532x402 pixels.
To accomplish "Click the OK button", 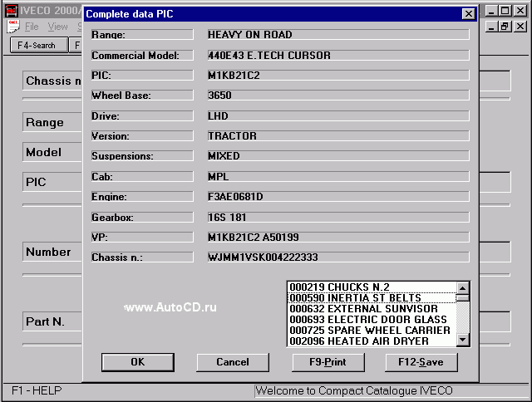I will [x=138, y=362].
